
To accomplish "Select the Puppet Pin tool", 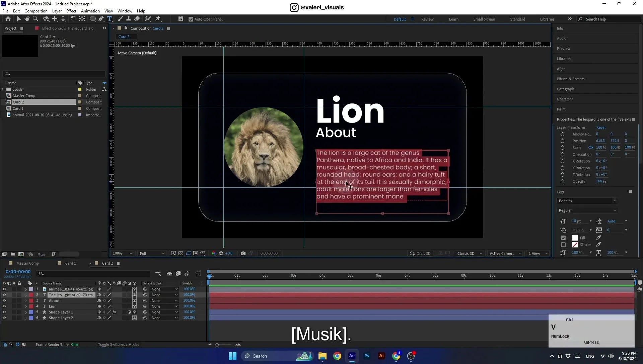I will tap(158, 19).
